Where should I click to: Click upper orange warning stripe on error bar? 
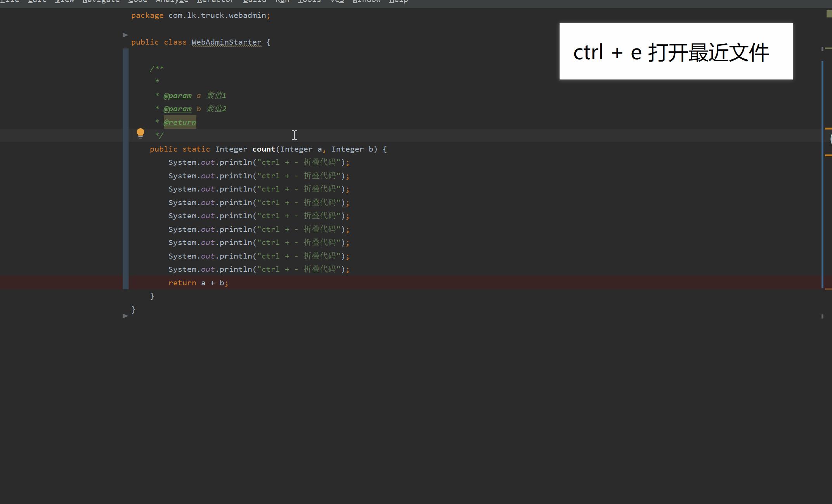pos(828,128)
